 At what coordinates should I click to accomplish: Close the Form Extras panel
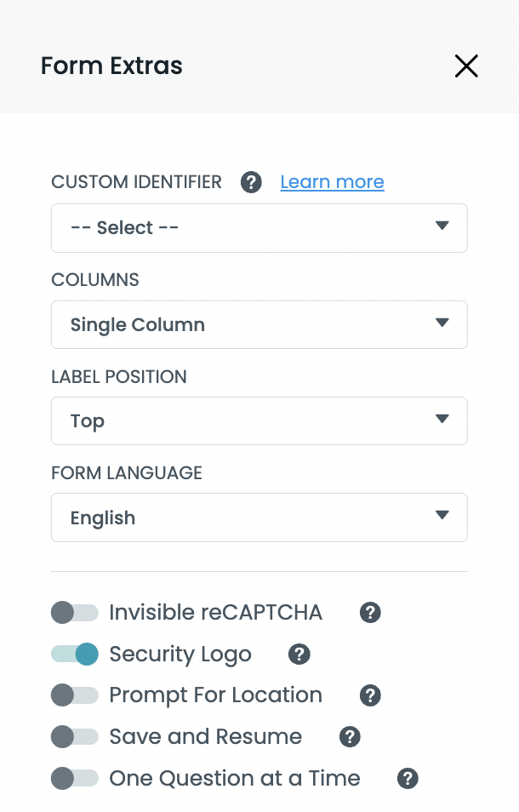point(466,66)
